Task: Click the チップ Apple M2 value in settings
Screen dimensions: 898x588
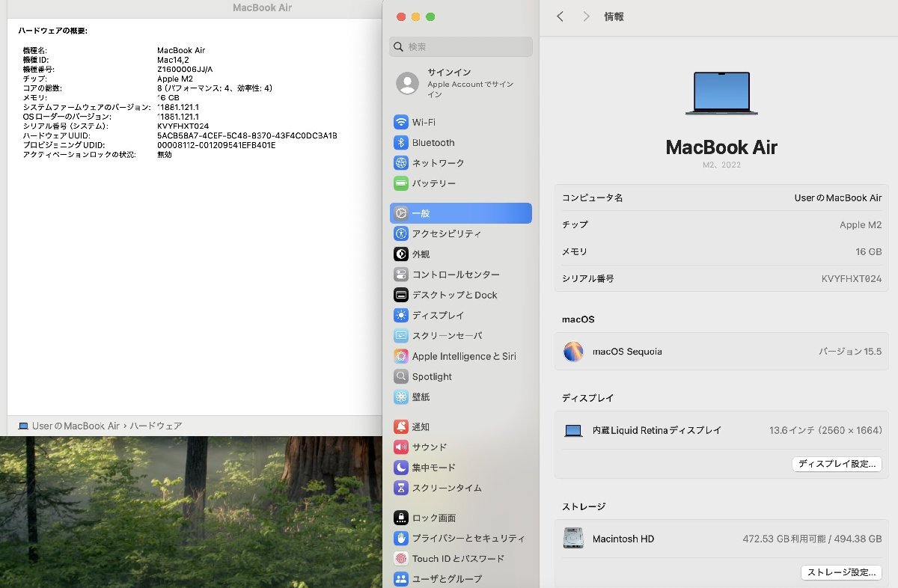Action: 861,225
